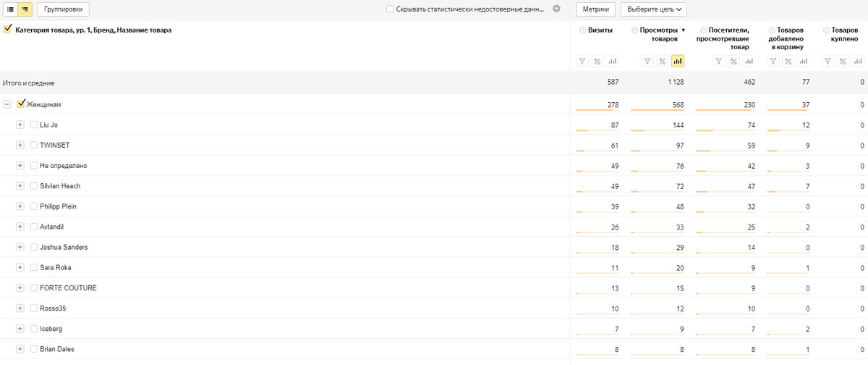Expand the TWINSET brand row
The height and width of the screenshot is (365, 868).
20,145
